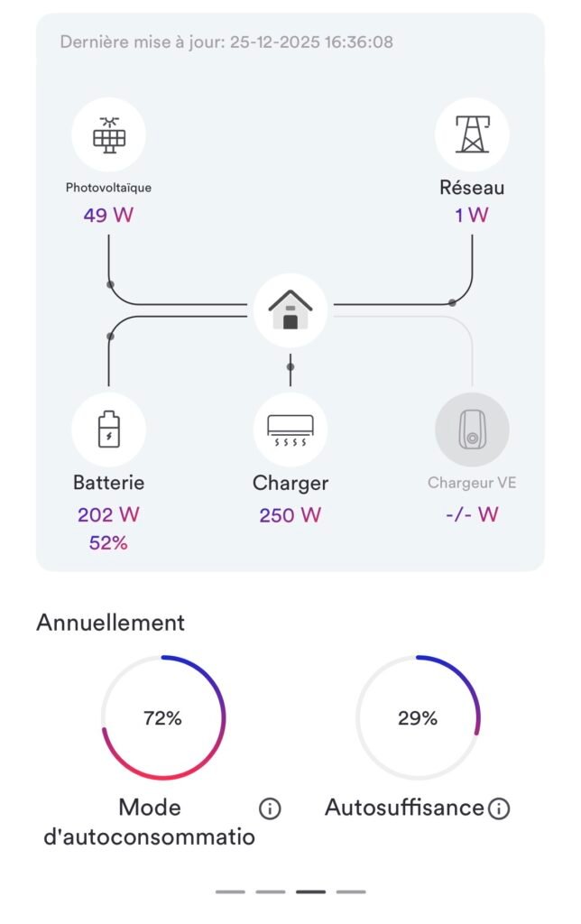
Task: Tap the Dernière mise à jour timestamp
Action: click(x=226, y=42)
